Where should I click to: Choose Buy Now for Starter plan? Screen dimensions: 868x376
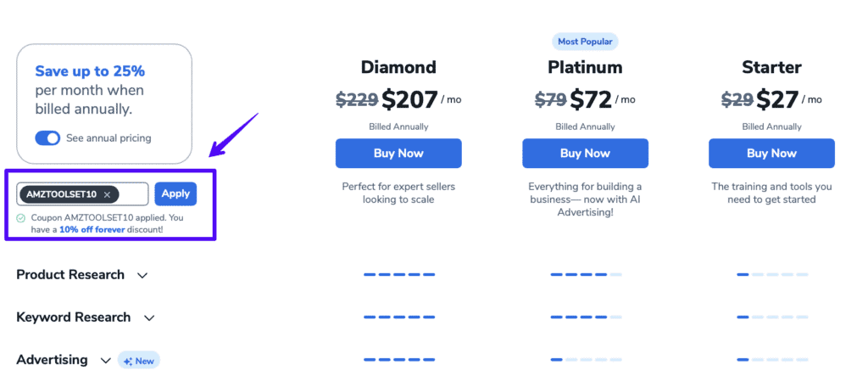771,154
